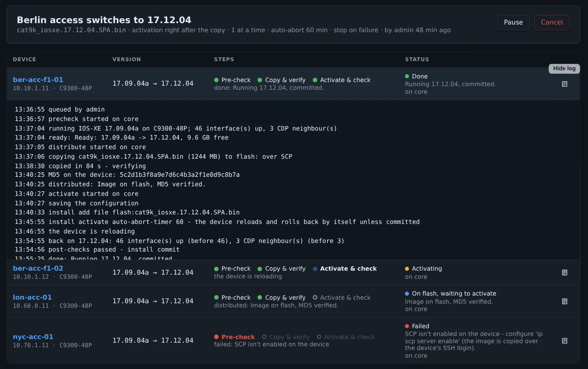
Task: Cancel the rollout to 17.12.04
Action: pyautogui.click(x=552, y=22)
